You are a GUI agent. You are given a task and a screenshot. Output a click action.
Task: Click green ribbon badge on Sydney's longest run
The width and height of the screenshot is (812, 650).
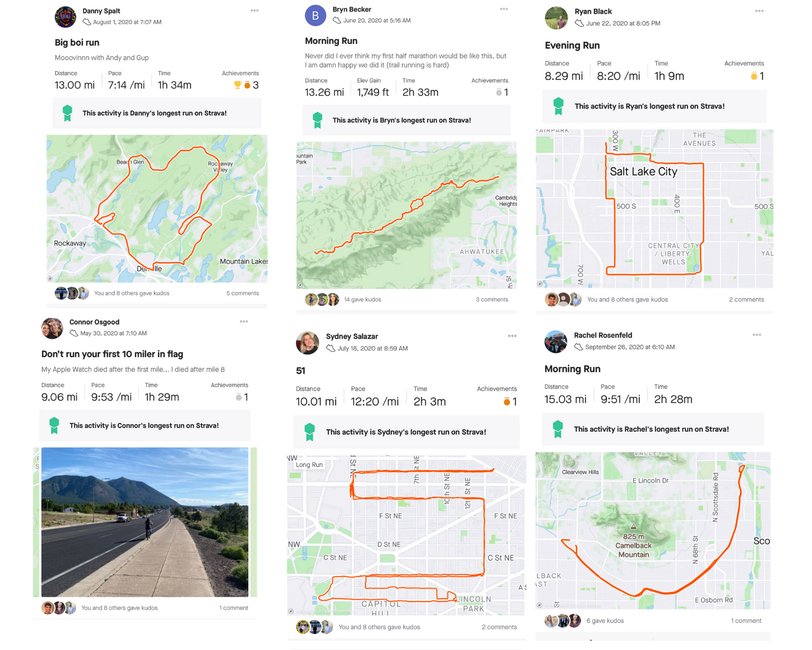click(310, 432)
